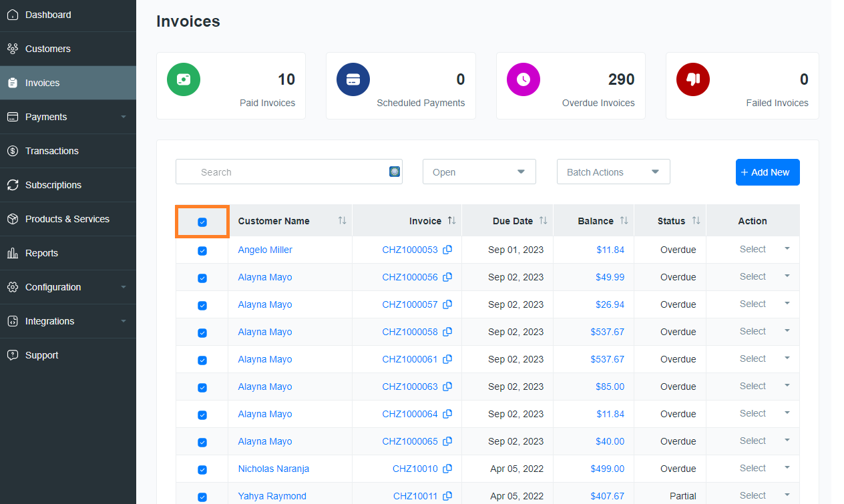Open Support page from sidebar
The height and width of the screenshot is (504, 844).
click(68, 355)
